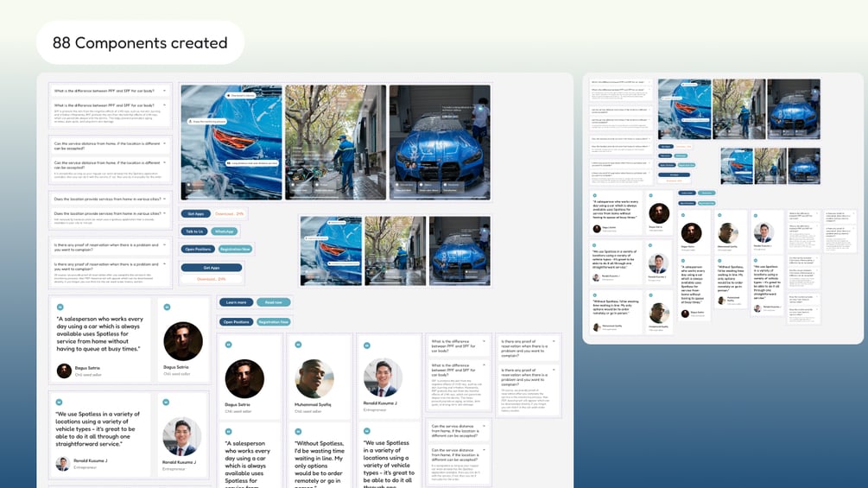This screenshot has width=868, height=488.
Task: Expand collapsed wide "What is the difference" FAQ row
Action: (x=111, y=91)
